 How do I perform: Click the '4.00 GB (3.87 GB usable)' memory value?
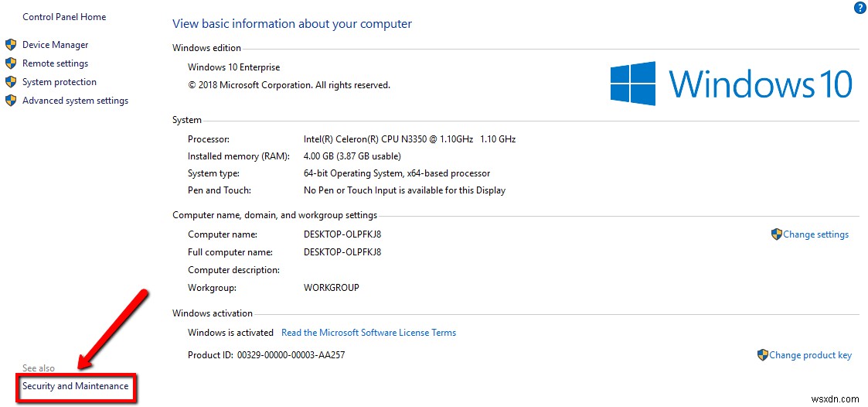(352, 156)
